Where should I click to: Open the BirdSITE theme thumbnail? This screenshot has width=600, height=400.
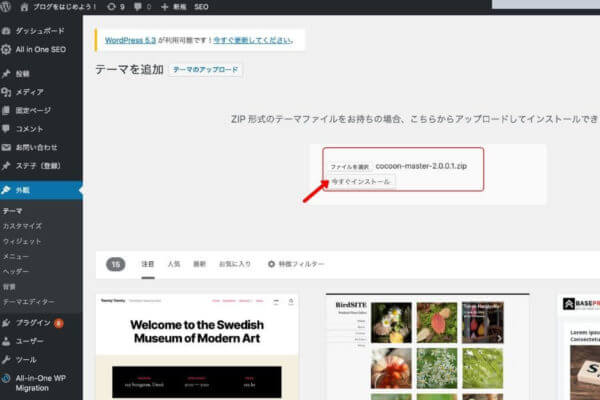(427, 347)
